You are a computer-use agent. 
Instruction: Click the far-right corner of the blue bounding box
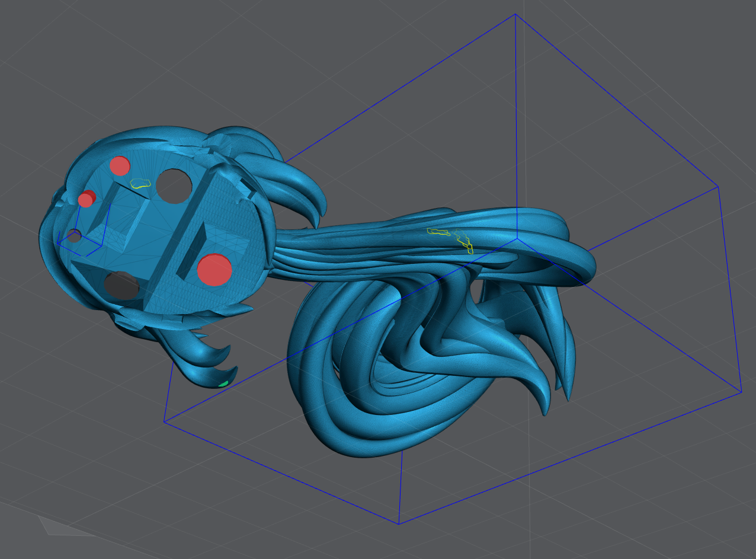(741, 392)
